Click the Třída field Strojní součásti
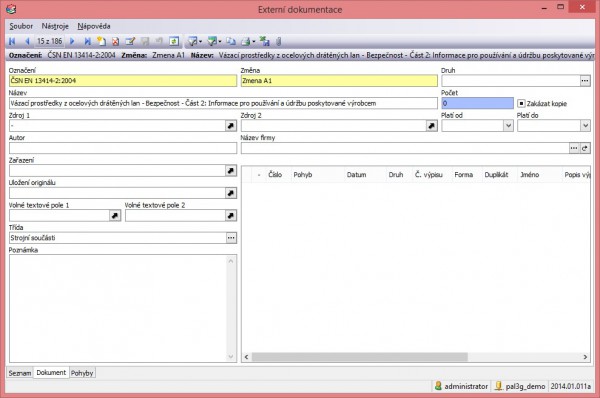This screenshot has height=398, width=600. [117, 238]
